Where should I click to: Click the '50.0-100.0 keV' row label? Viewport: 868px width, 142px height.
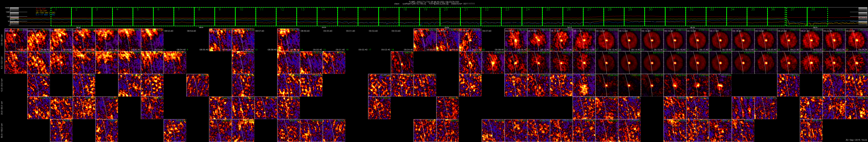[2, 131]
